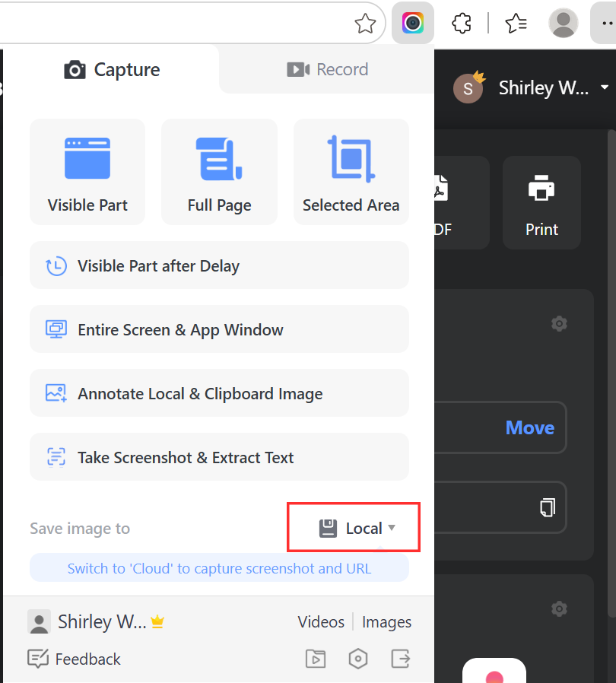The image size is (616, 683).
Task: Expand the Local save location dropdown
Action: (357, 528)
